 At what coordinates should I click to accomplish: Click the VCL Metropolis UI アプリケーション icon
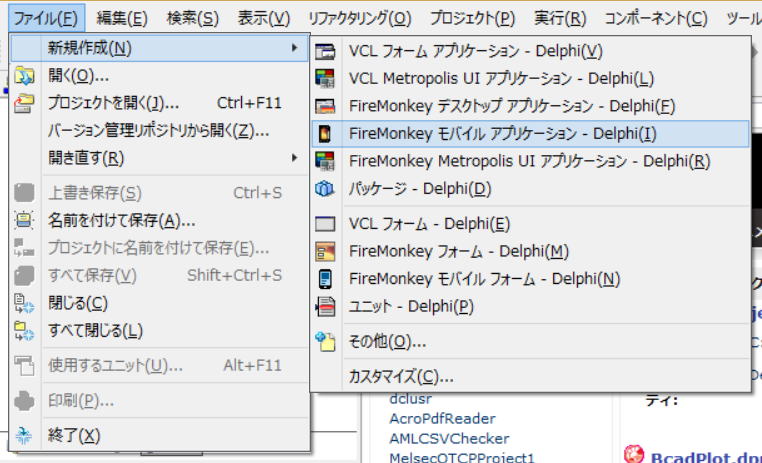(x=325, y=78)
